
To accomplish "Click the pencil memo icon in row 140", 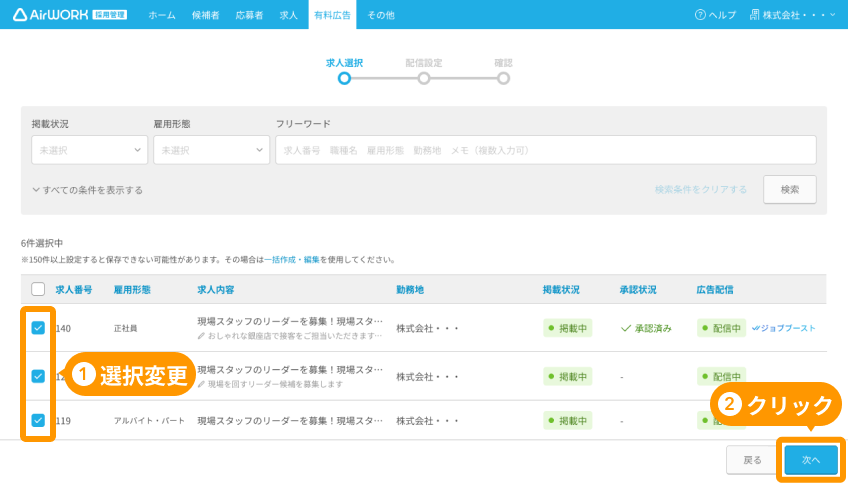I will [x=201, y=336].
